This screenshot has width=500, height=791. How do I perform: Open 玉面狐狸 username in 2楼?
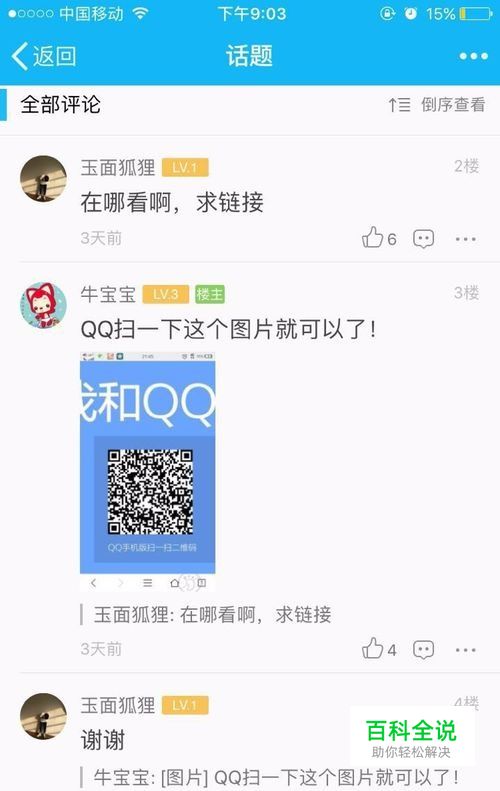(118, 167)
